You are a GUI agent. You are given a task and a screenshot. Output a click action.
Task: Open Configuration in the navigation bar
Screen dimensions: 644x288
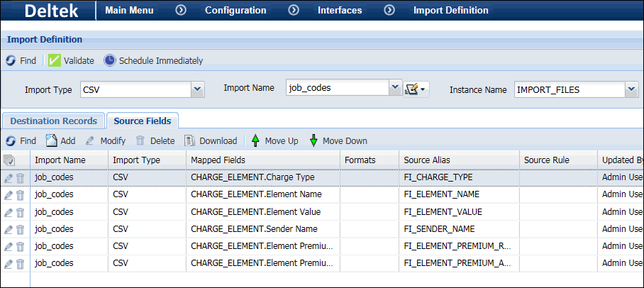point(235,11)
